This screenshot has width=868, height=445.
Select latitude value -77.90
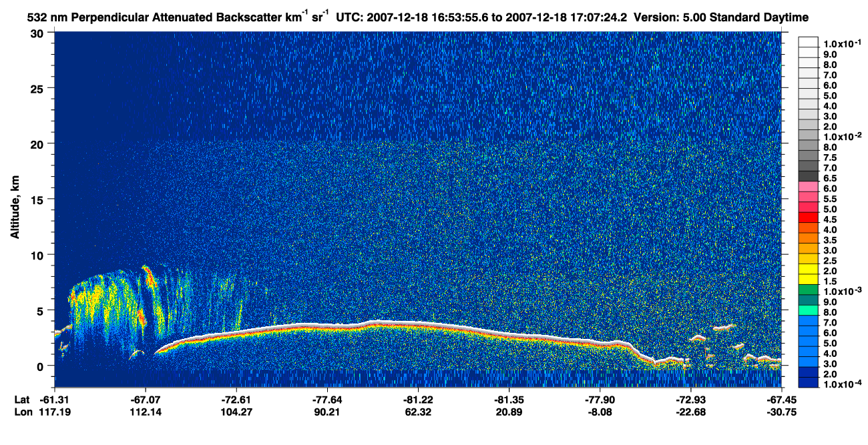pyautogui.click(x=600, y=399)
